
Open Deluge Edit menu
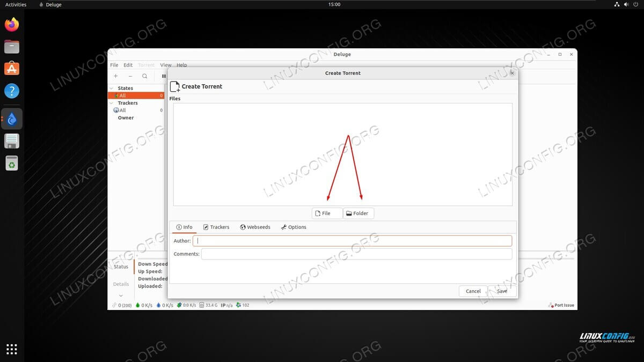coord(128,65)
